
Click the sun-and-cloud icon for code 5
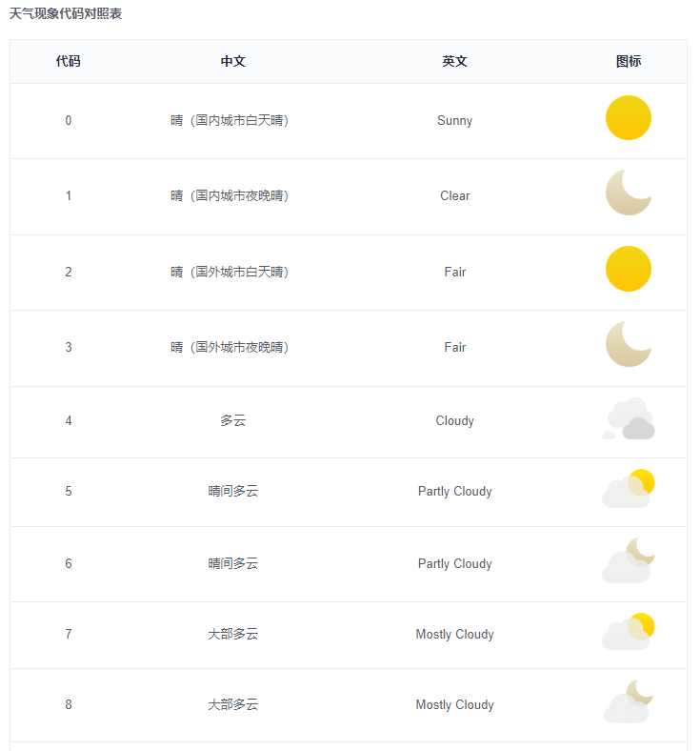pos(629,488)
